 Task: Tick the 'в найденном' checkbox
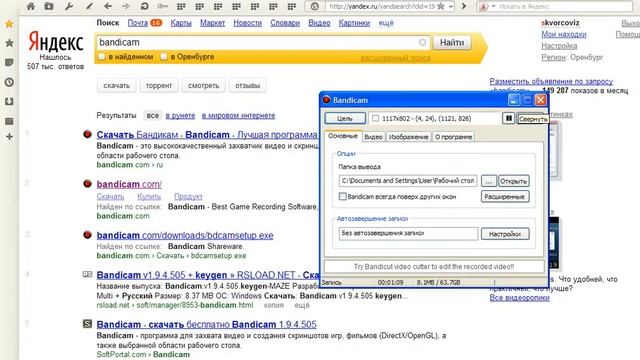pos(102,57)
